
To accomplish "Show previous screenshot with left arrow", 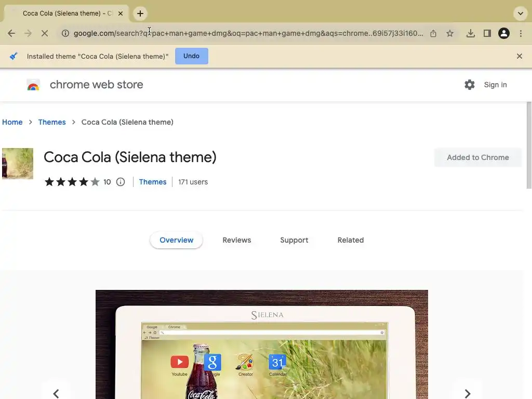I will click(56, 393).
